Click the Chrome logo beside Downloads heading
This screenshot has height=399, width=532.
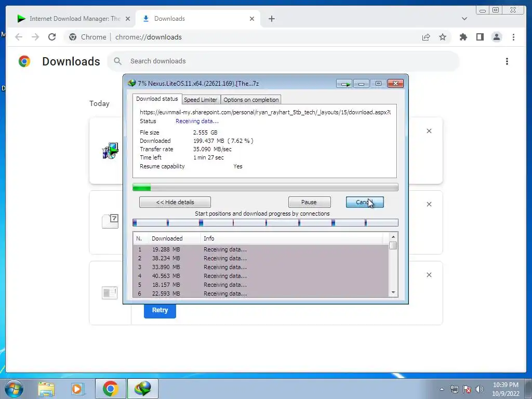coord(24,61)
